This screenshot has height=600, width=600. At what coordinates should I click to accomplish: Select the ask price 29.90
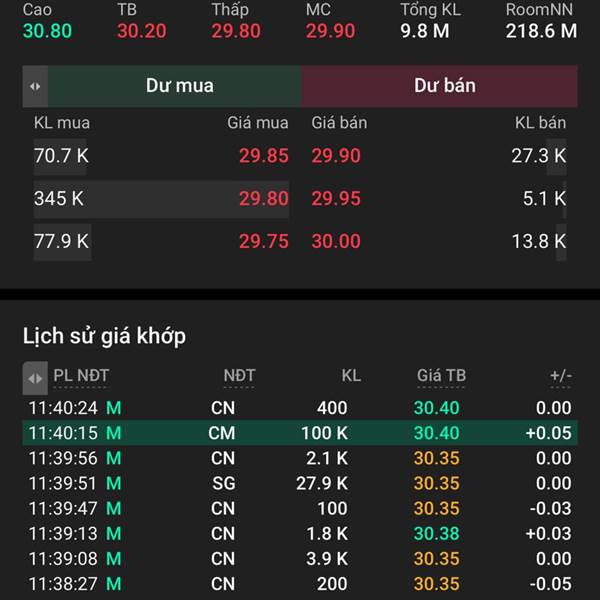tap(335, 156)
